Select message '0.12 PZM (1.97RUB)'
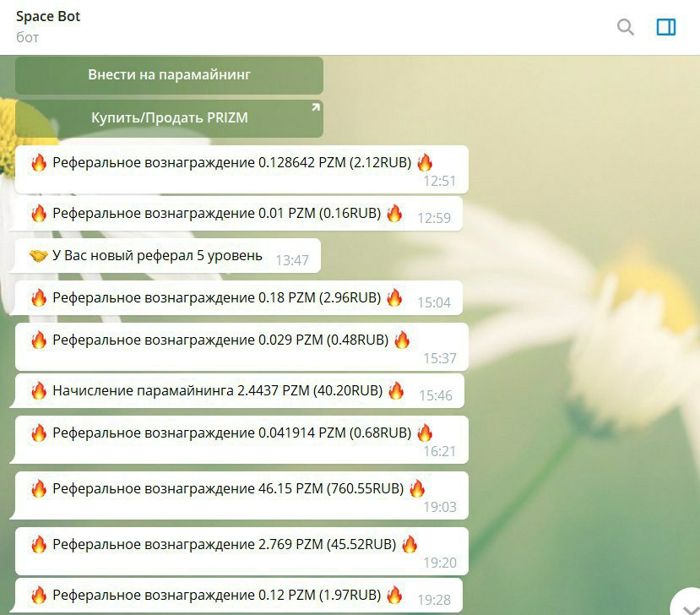The height and width of the screenshot is (615, 700). click(x=239, y=596)
